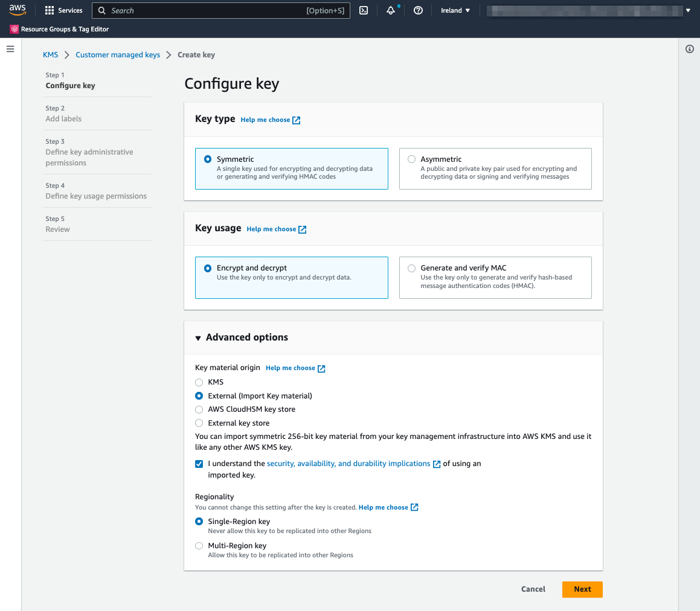Open the Services grid menu

(x=49, y=10)
